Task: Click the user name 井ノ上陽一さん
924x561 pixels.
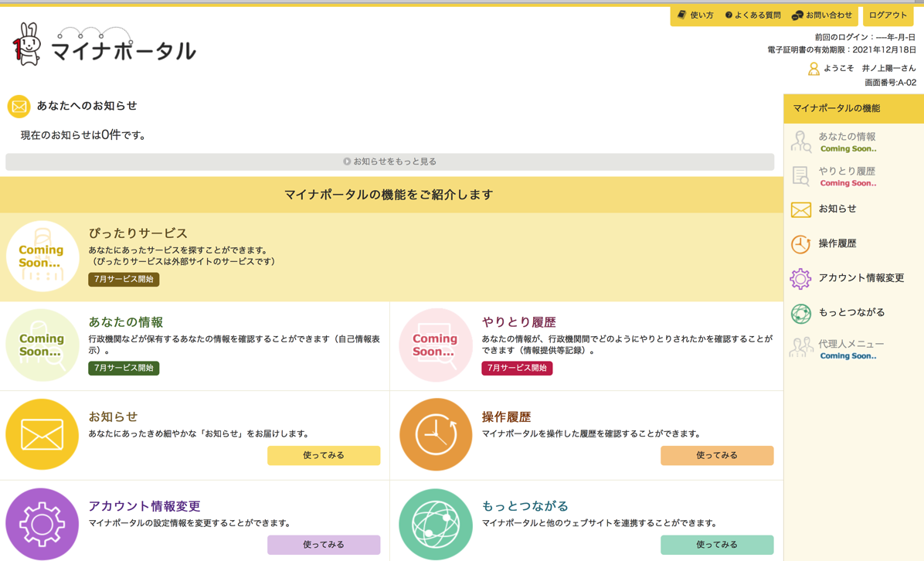Action: point(888,68)
